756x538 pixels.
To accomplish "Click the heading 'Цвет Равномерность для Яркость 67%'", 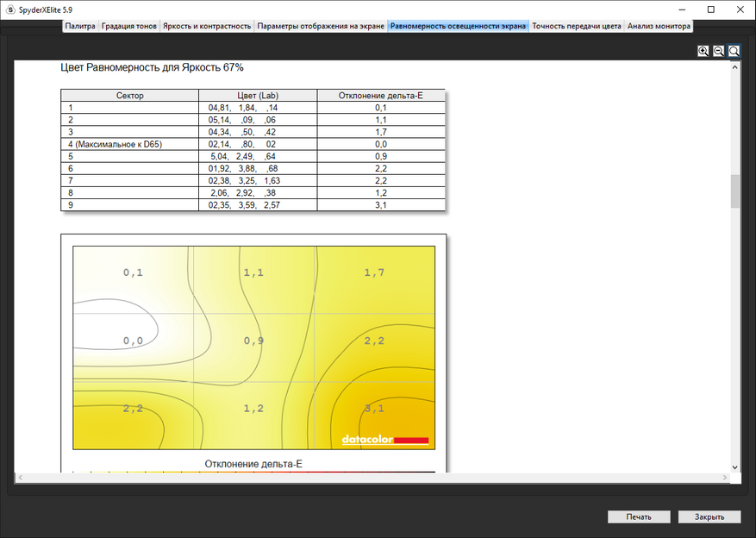I will coord(152,67).
